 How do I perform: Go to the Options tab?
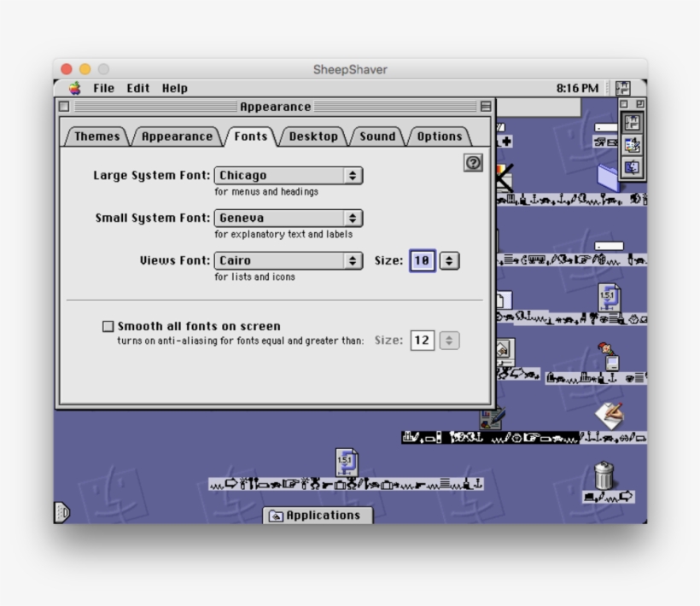440,136
